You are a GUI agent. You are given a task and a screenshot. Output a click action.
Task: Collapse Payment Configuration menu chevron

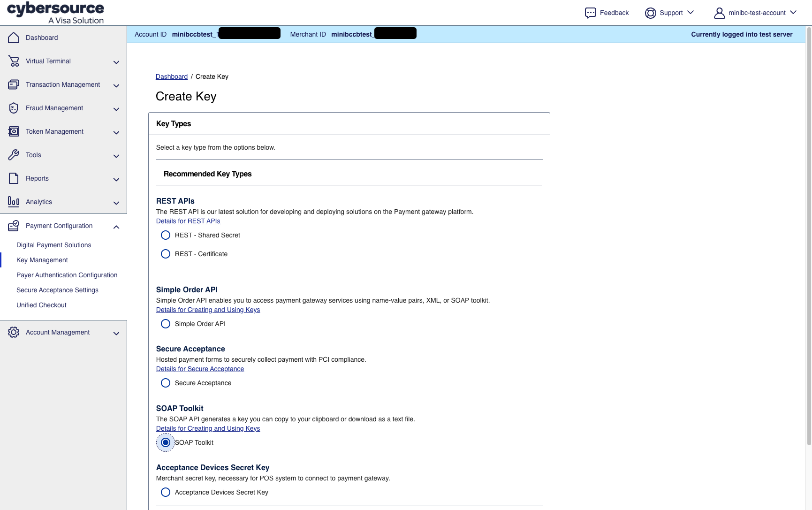tap(116, 227)
